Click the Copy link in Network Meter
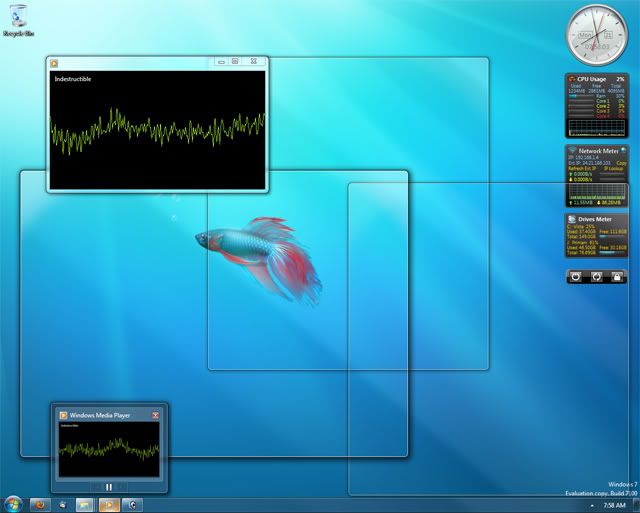 (x=620, y=162)
